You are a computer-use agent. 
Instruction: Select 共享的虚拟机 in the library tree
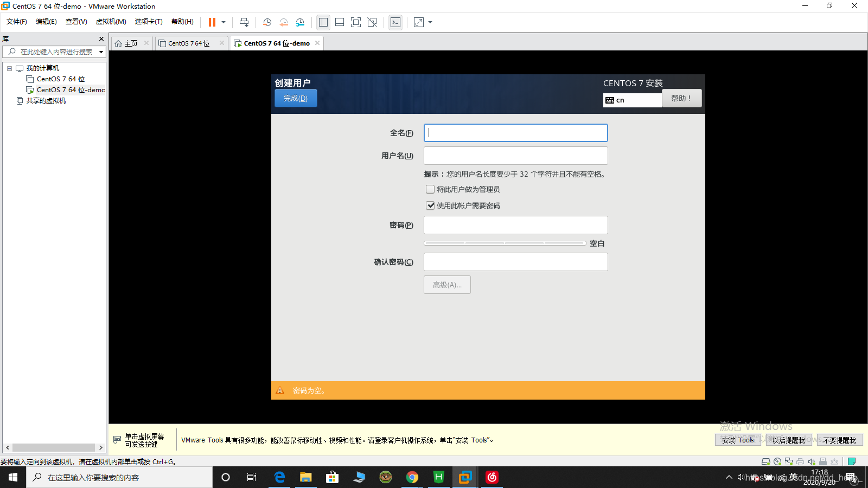point(41,101)
